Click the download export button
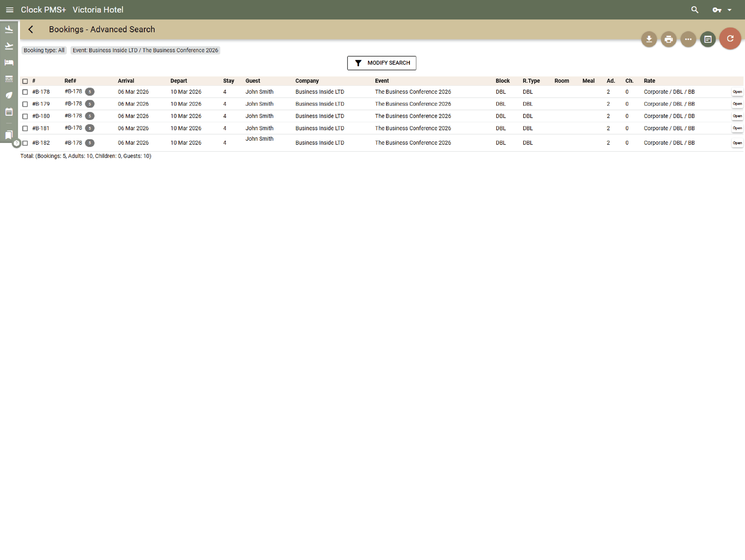This screenshot has height=560, width=745. pos(649,39)
